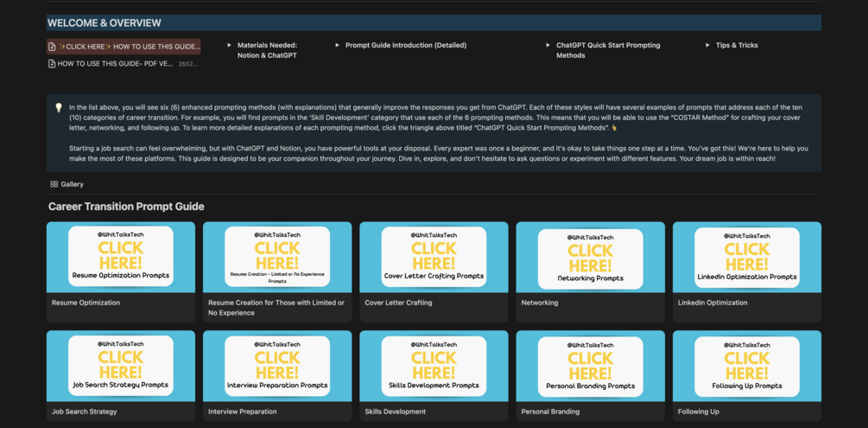
Task: Click 'Materials Needed: Notion & ChatGPT' text
Action: tap(268, 50)
